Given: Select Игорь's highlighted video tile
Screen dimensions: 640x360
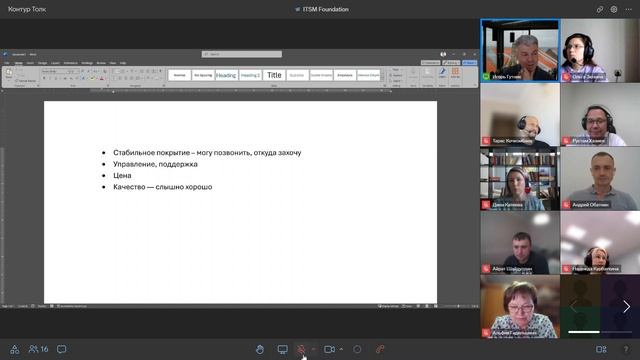Looking at the screenshot, I should point(520,51).
